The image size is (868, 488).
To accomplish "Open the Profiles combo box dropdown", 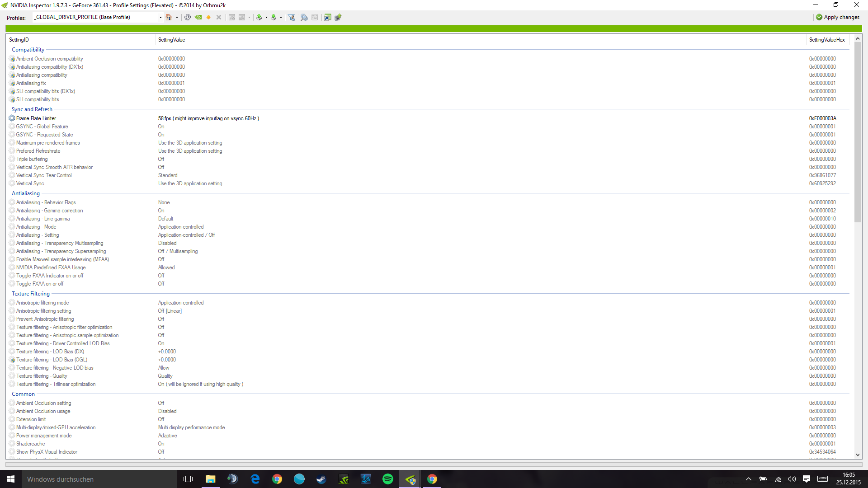I will 160,17.
